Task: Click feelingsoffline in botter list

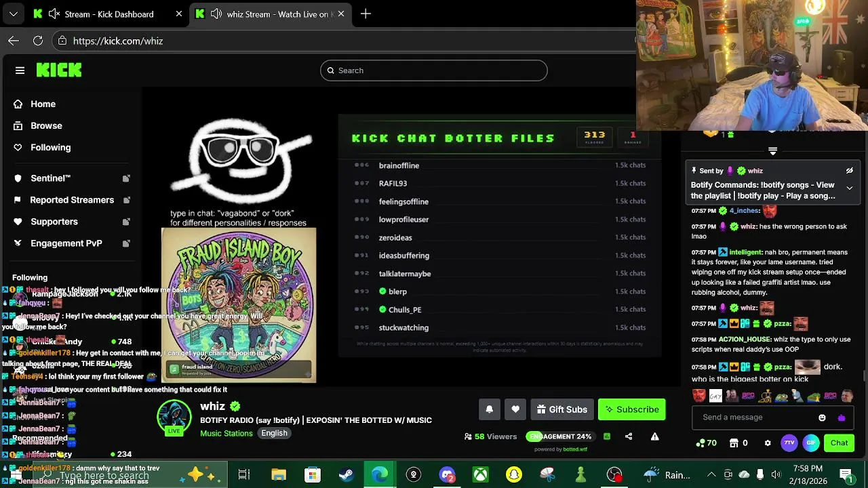Action: click(403, 201)
